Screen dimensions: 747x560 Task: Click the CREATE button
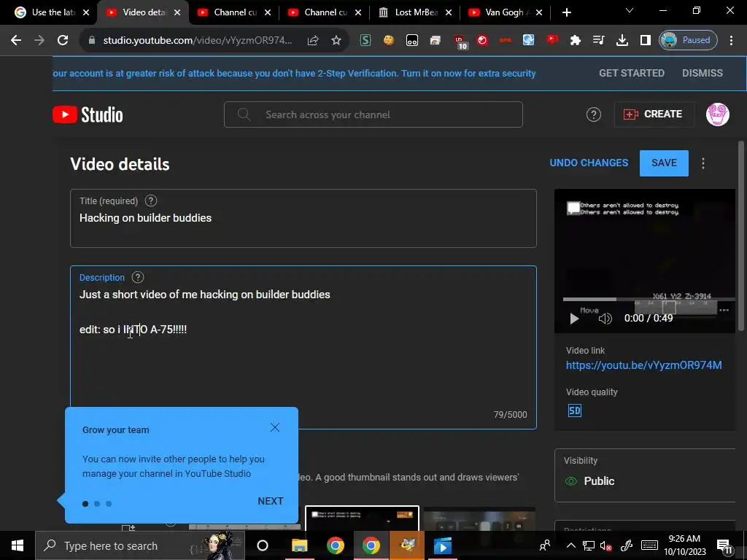(x=654, y=114)
